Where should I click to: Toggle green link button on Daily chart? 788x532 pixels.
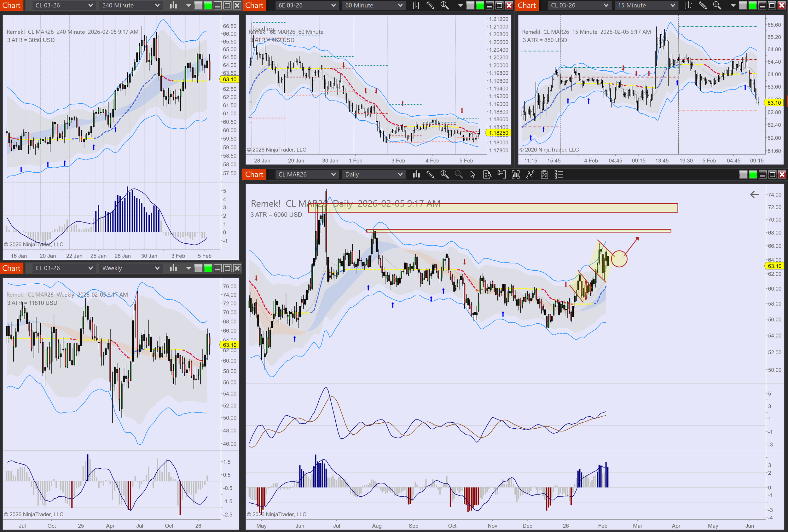753,175
